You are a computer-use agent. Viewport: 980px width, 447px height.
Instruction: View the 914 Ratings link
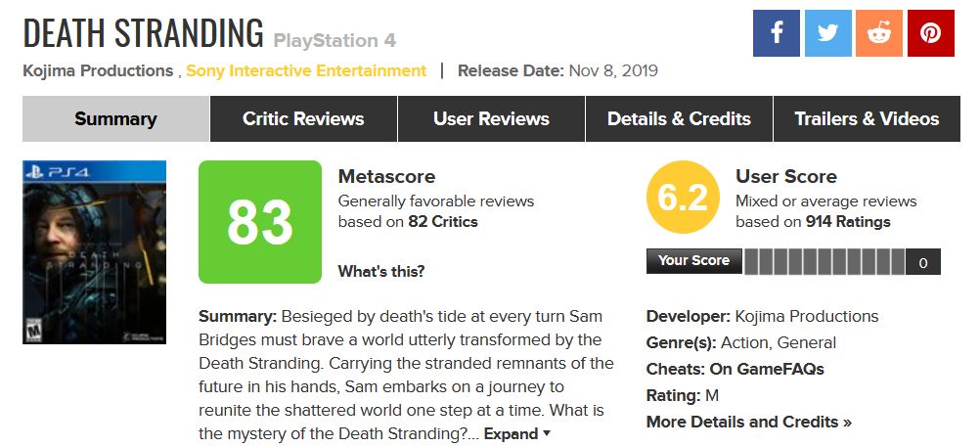(x=848, y=221)
